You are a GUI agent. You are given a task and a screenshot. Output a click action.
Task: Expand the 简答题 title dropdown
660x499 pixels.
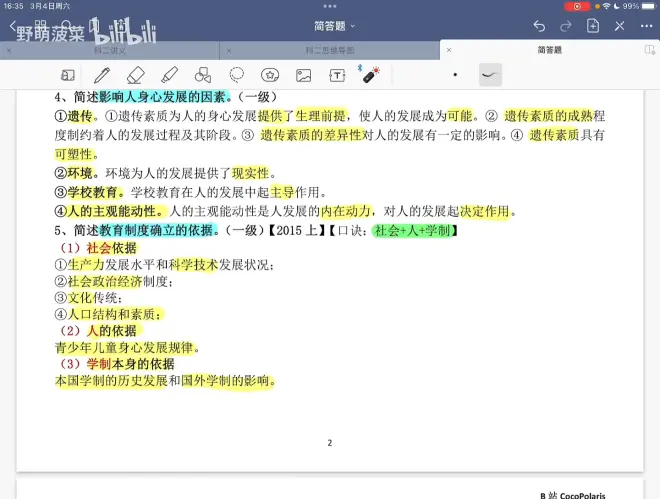[334, 25]
